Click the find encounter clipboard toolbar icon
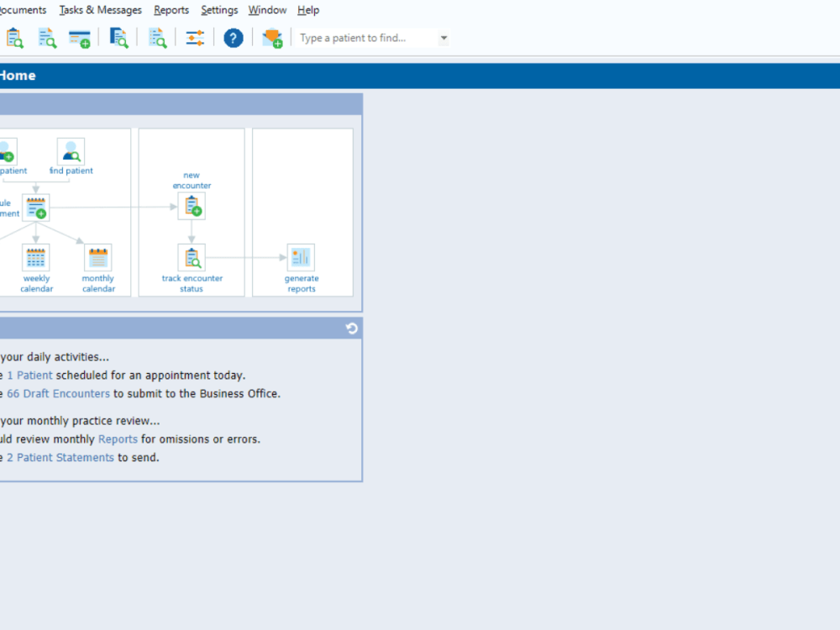Screen dimensions: 840x630 [x=14, y=38]
